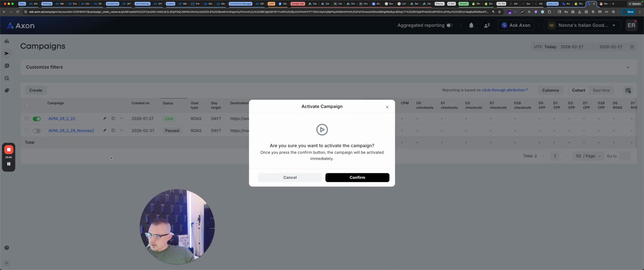Open the dashboard chart icon in sidebar
This screenshot has width=644, height=270.
pos(7,41)
